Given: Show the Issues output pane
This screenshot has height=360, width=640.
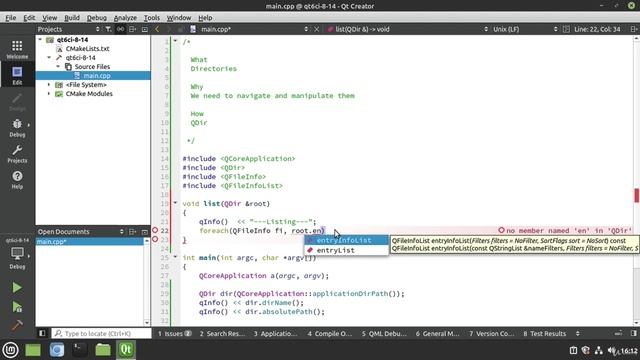Looking at the screenshot, I should point(174,333).
